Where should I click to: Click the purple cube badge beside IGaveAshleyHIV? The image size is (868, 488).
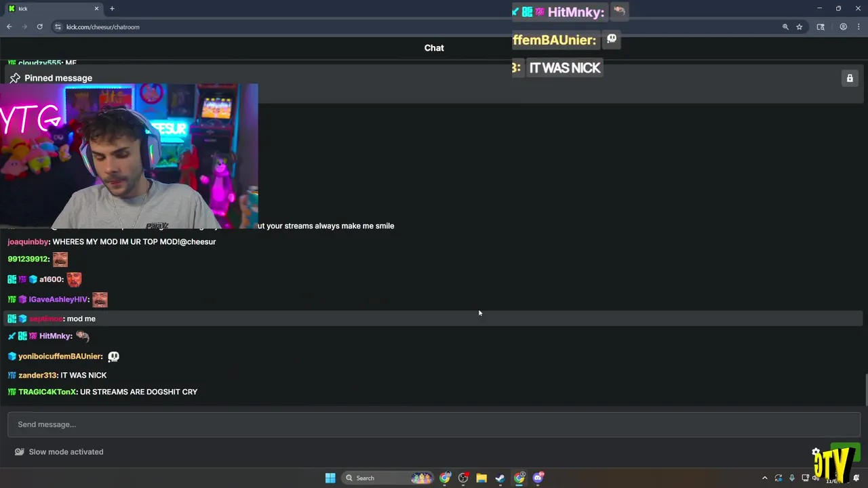[x=22, y=300]
